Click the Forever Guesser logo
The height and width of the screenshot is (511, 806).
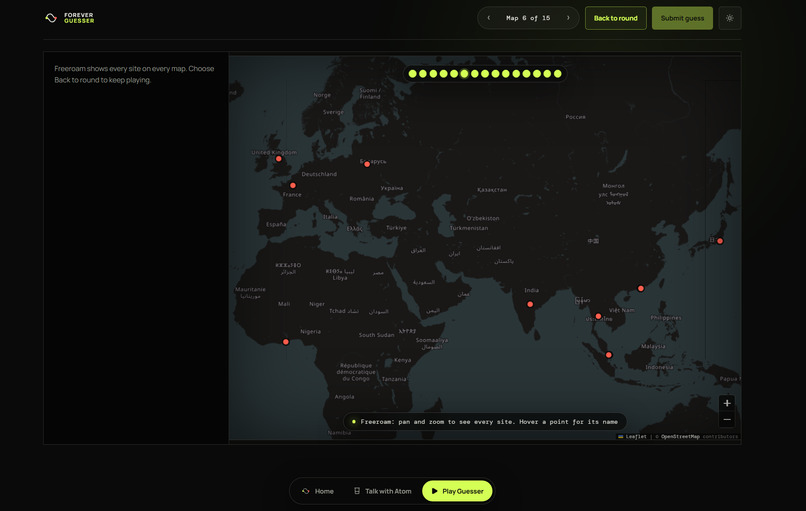point(69,18)
